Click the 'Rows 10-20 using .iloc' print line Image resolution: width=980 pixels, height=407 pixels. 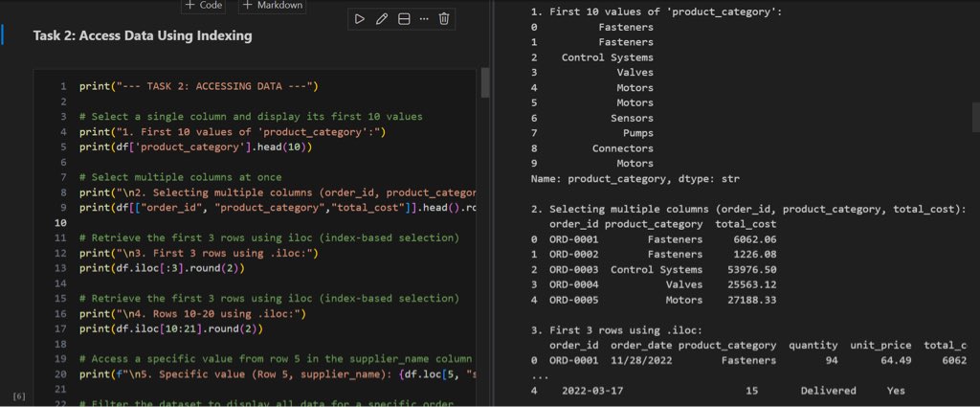192,314
